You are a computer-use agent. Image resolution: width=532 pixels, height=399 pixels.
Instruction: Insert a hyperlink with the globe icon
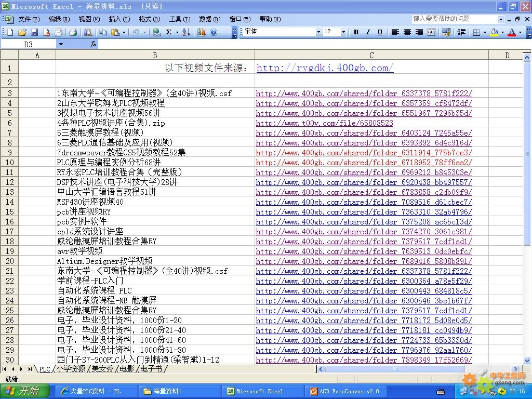tap(156, 32)
